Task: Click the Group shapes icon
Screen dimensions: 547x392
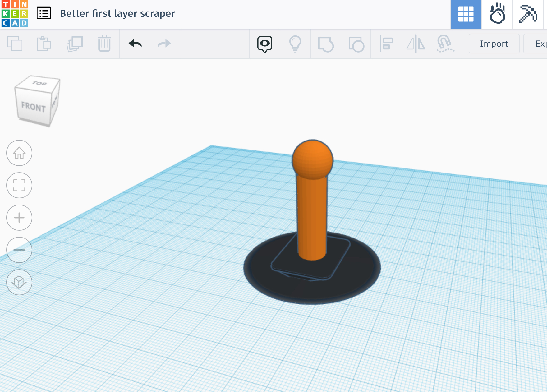Action: click(x=326, y=44)
